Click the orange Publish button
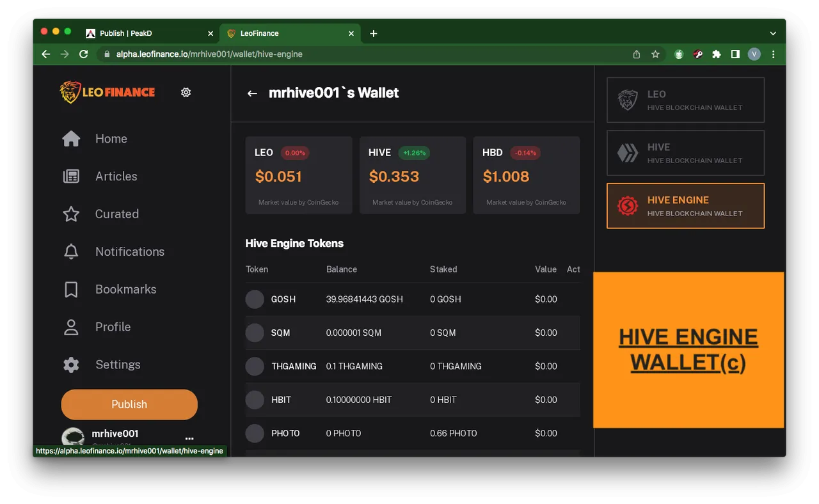Viewport: 819px width, 504px height. click(129, 404)
